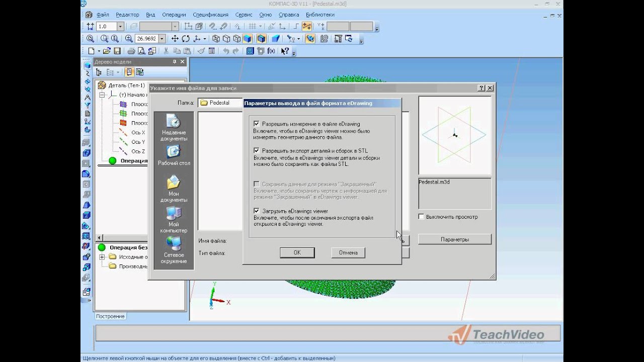Select the Pan (move view) tool
The height and width of the screenshot is (362, 644).
click(175, 39)
